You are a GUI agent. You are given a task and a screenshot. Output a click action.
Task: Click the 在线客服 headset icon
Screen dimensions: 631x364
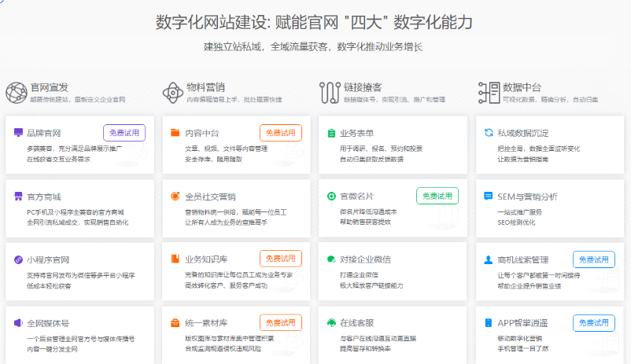pyautogui.click(x=332, y=322)
